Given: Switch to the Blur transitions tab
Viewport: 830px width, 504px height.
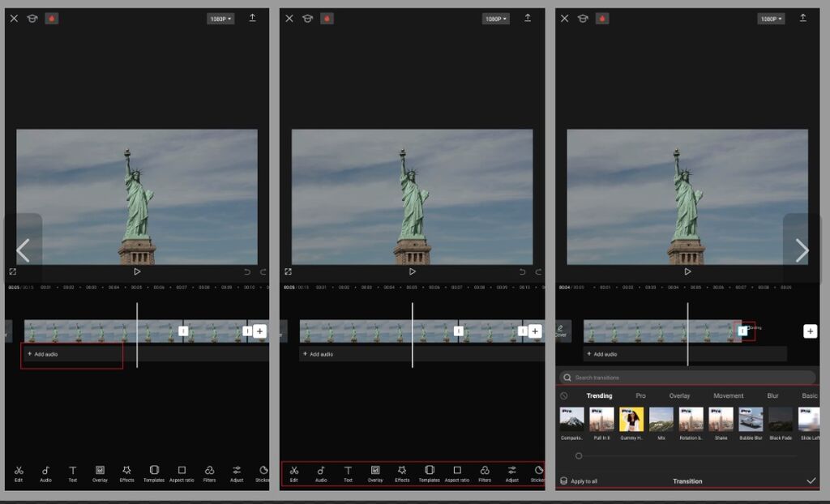Looking at the screenshot, I should pos(772,396).
